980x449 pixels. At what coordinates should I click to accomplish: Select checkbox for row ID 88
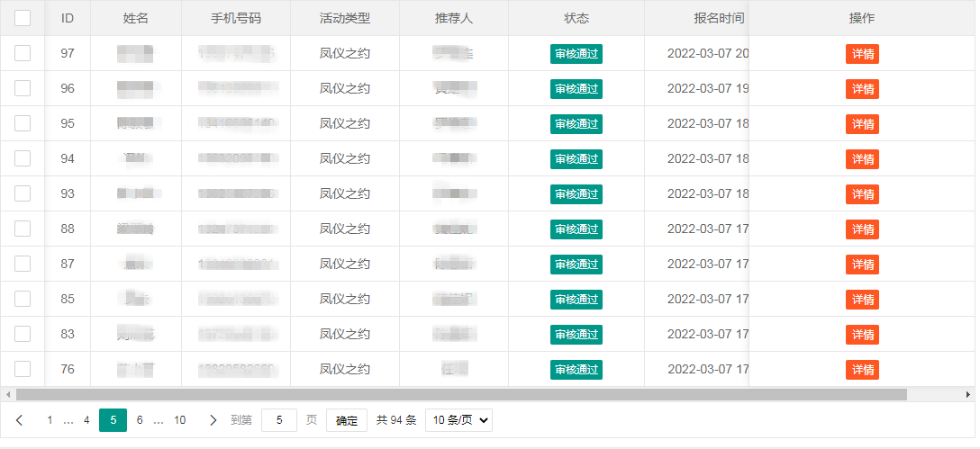click(x=23, y=229)
